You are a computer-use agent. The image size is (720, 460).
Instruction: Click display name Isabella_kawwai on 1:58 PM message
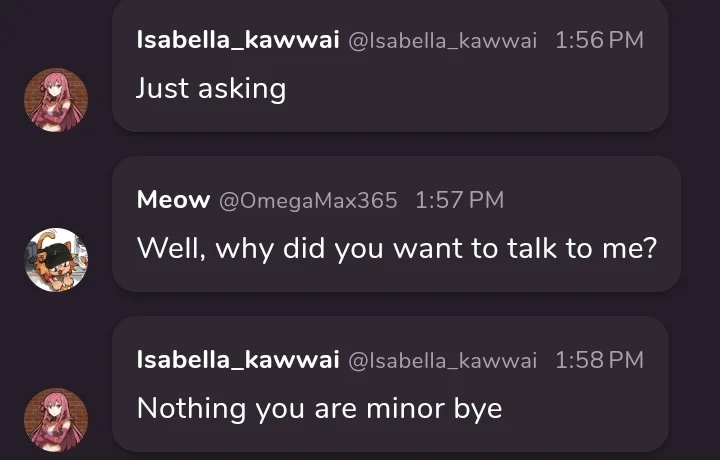(x=238, y=360)
